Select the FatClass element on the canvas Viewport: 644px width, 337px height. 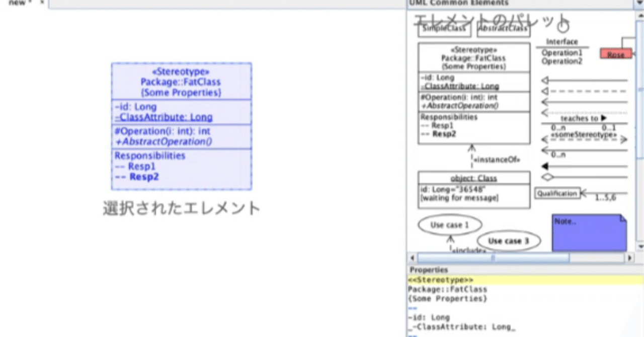coord(181,126)
